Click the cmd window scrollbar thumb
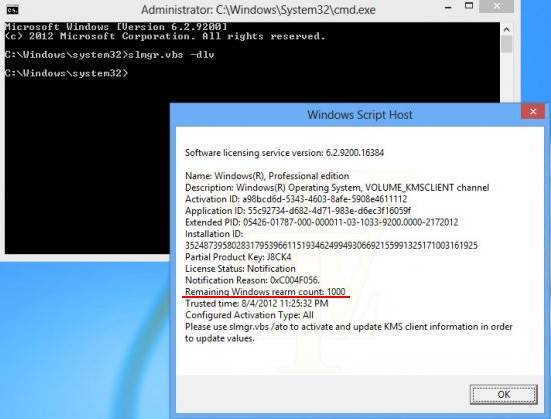The width and height of the screenshot is (551, 419). 506,44
